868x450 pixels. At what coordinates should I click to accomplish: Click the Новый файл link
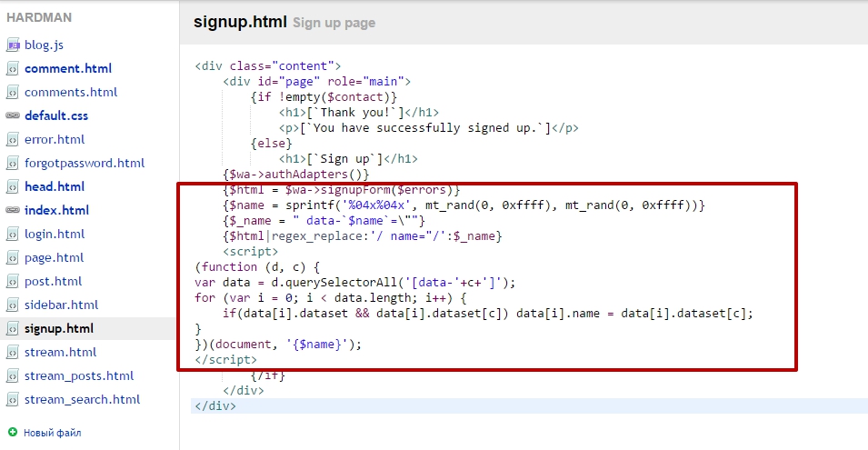[52, 433]
